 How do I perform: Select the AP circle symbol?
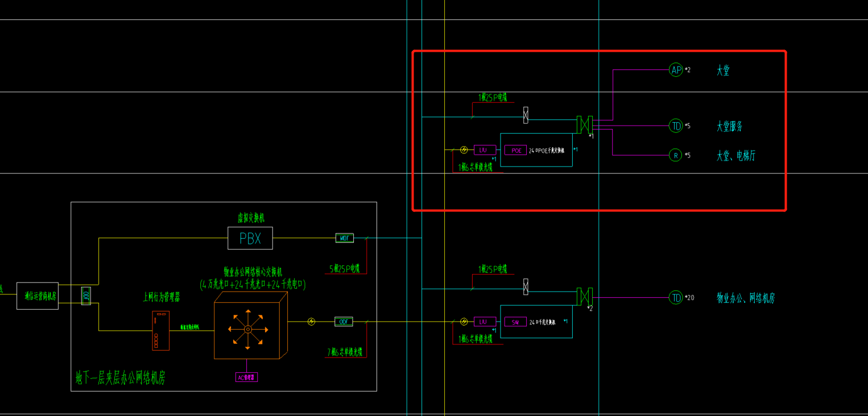tap(676, 70)
